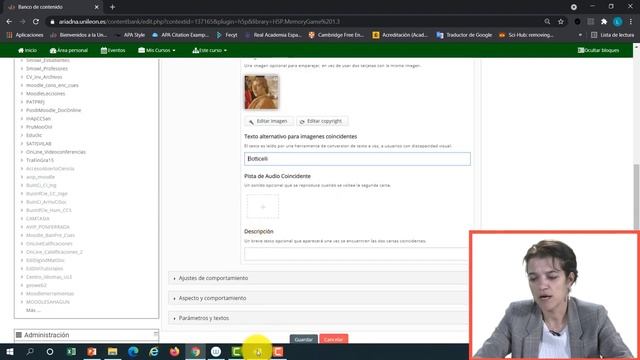This screenshot has width=640, height=360.
Task: Expand Ajustes de comportamiento section
Action: 318,278
